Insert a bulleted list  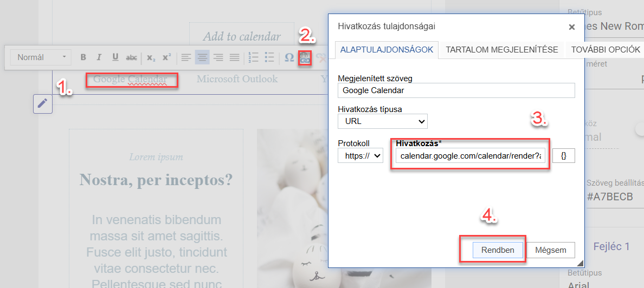[269, 57]
